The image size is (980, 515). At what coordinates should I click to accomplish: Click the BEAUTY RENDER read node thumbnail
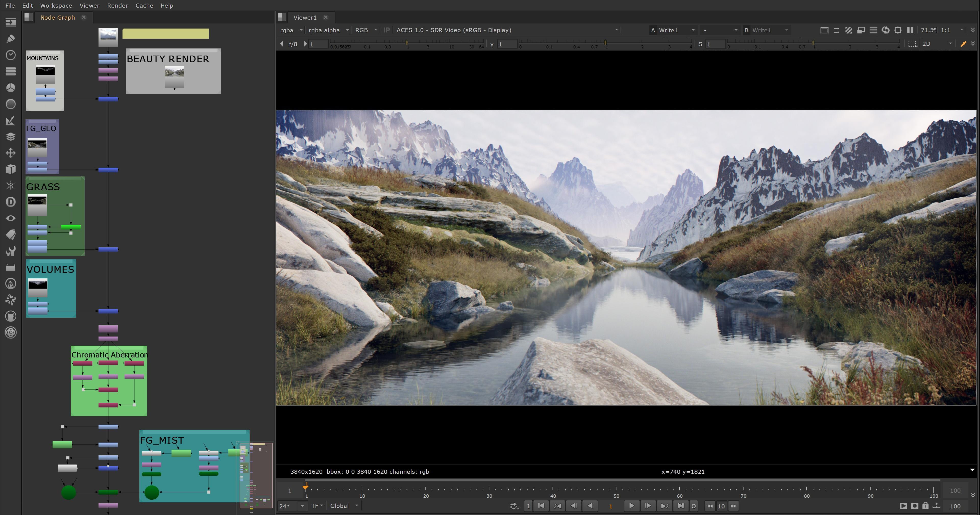(174, 72)
